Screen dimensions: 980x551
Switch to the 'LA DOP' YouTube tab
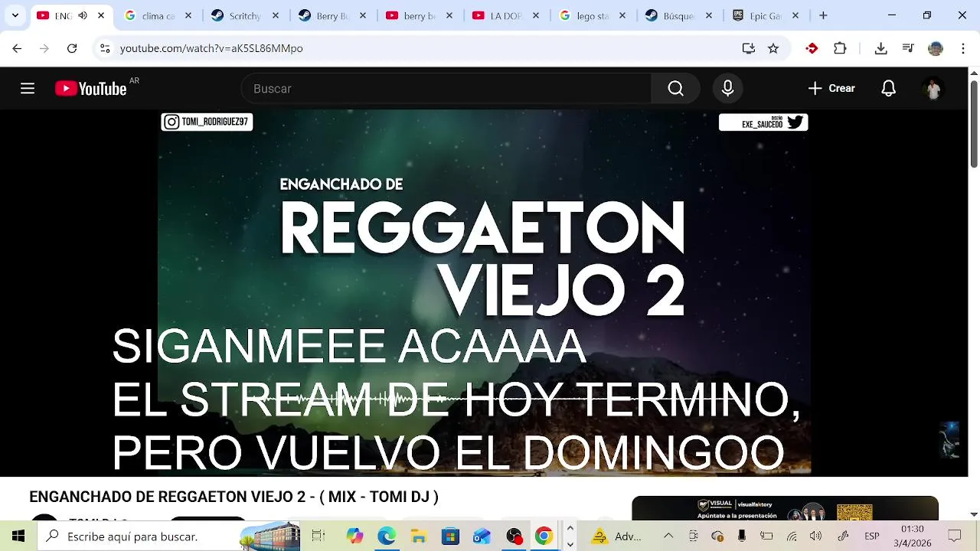(506, 15)
